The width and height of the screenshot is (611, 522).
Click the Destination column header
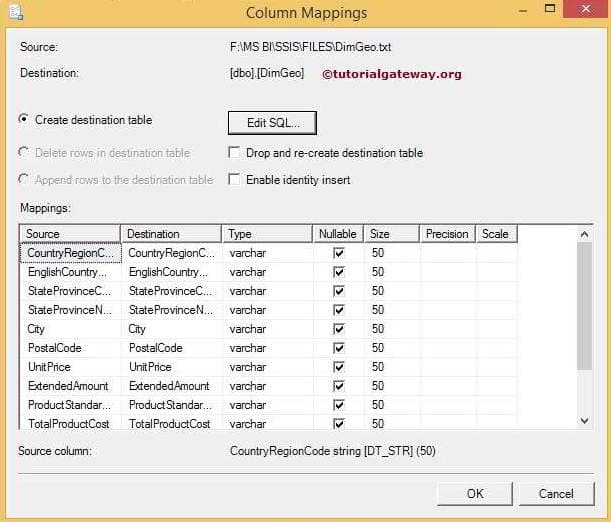tap(171, 234)
